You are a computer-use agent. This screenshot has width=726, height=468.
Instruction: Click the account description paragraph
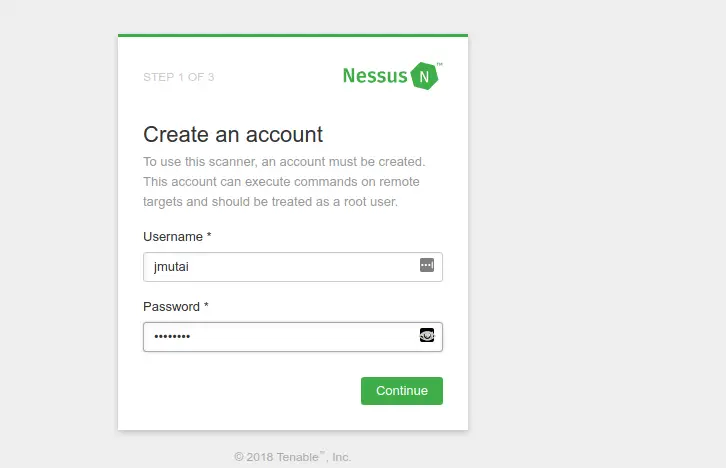coord(284,181)
